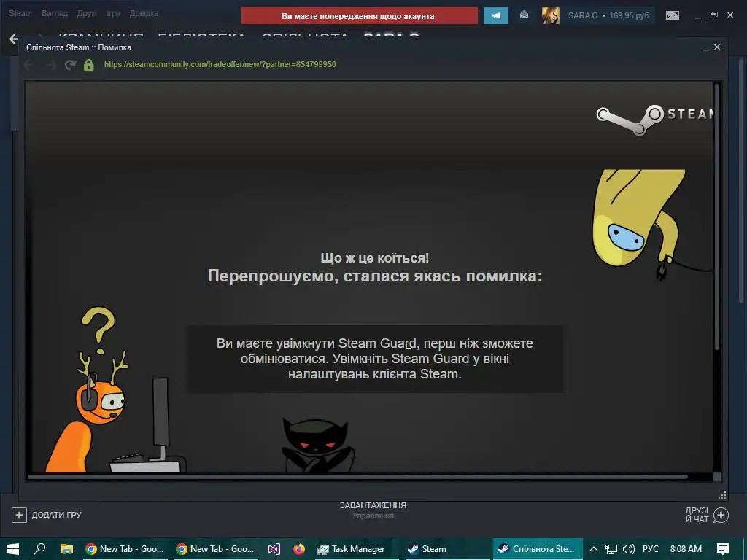
Task: Switch to first Chrome New Tab window
Action: (125, 549)
